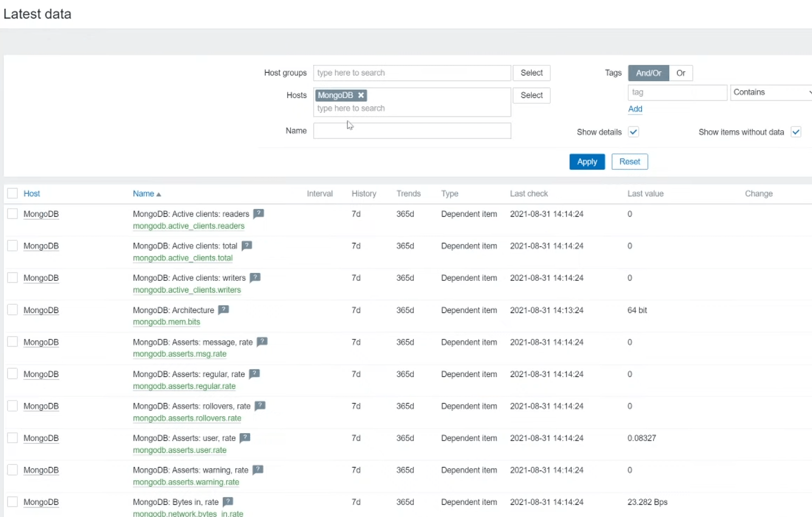Open mongodb.active_clients.writers item key link
The image size is (812, 517).
[187, 290]
